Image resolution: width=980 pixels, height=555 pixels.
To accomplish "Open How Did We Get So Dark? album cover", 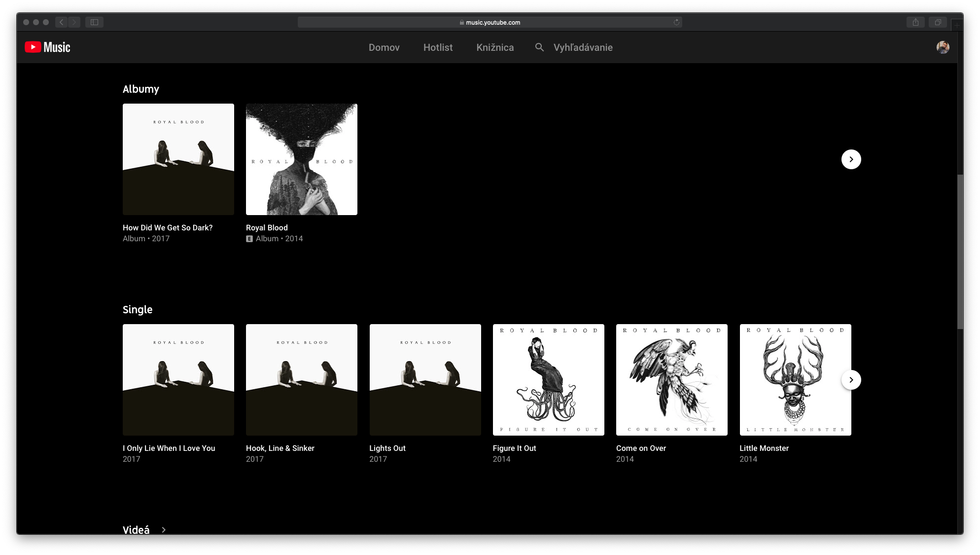I will pos(178,159).
